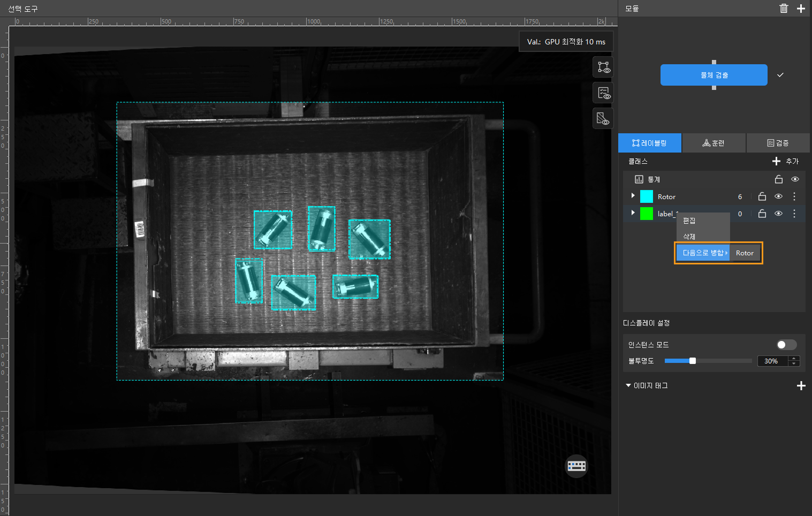The image size is (812, 516).
Task: Click the blue object detection module button
Action: tap(714, 75)
